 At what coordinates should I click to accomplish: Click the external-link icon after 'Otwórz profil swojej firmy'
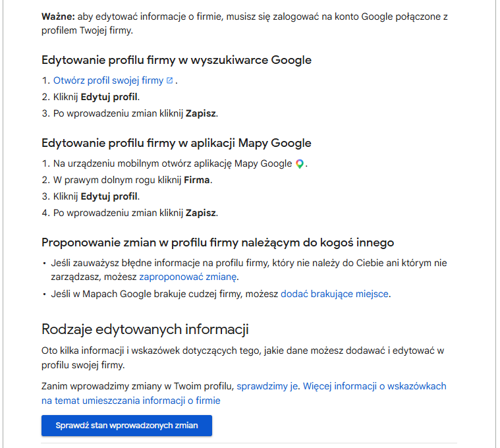point(170,80)
